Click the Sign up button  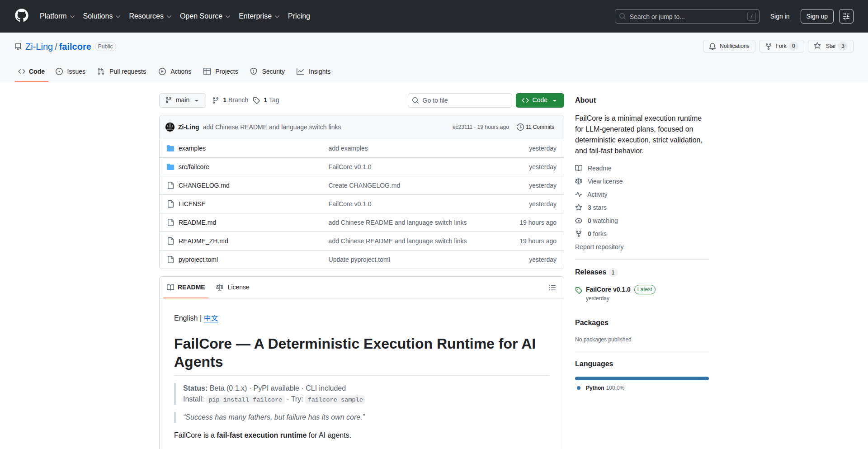tap(816, 16)
